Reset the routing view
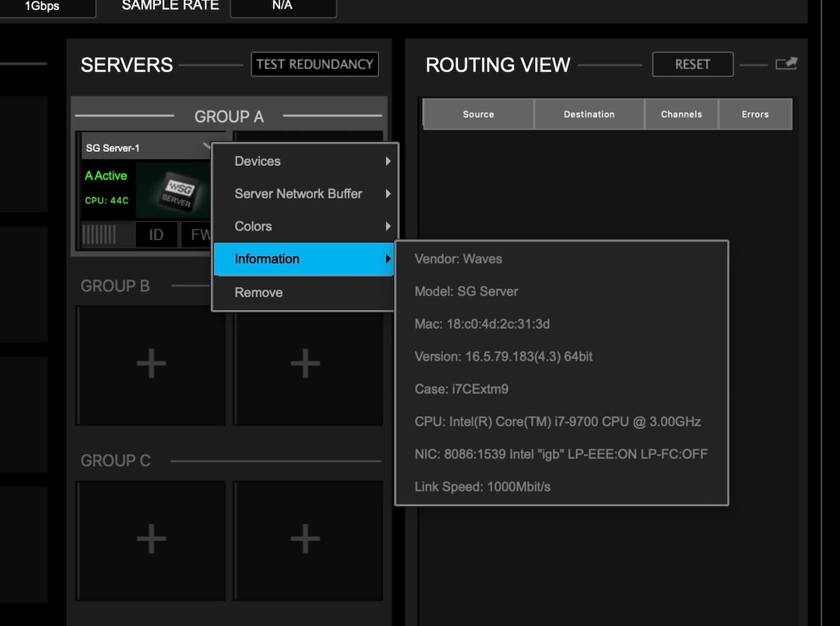 click(x=693, y=64)
